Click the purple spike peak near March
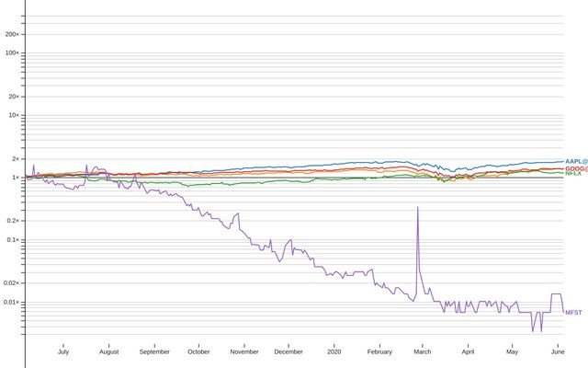The width and height of the screenshot is (588, 368). (x=418, y=207)
